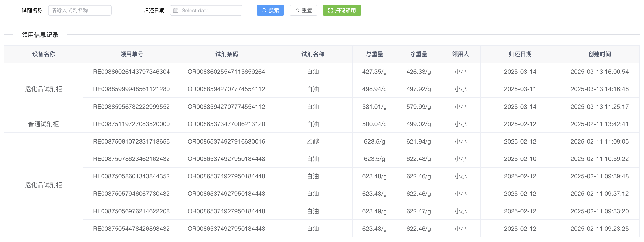The width and height of the screenshot is (644, 242).
Task: Select order number RE00885956782222999552
Action: [131, 107]
